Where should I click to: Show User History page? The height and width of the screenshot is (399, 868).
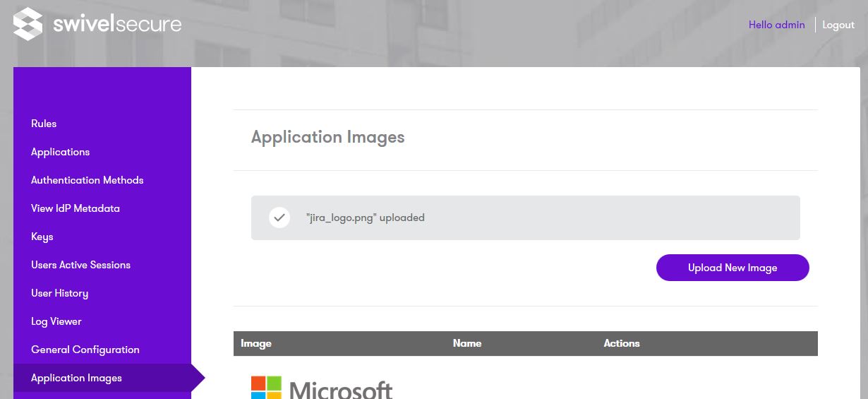(x=59, y=293)
